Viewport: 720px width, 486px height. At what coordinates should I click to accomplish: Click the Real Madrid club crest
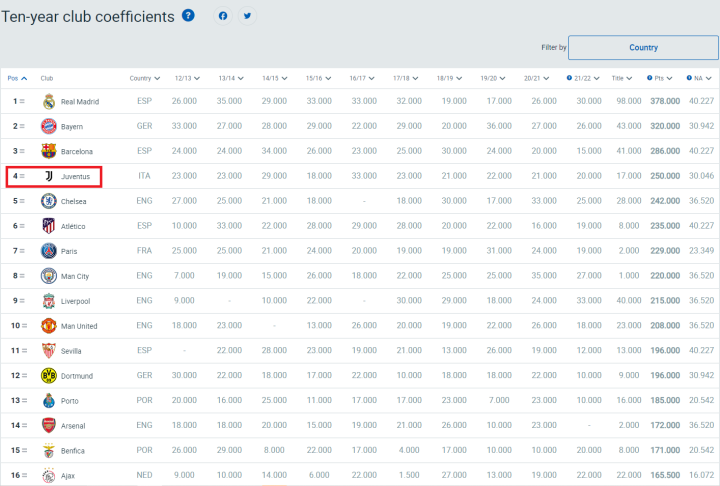tap(47, 101)
